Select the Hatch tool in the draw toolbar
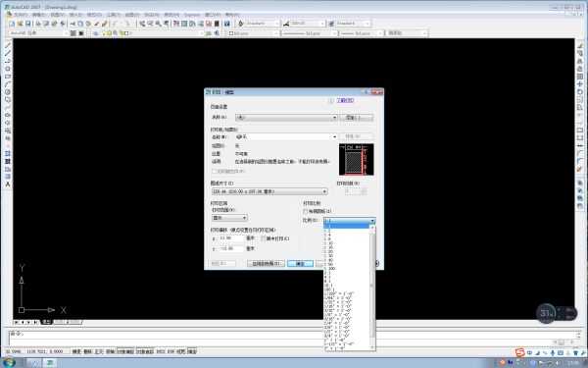 click(8, 154)
